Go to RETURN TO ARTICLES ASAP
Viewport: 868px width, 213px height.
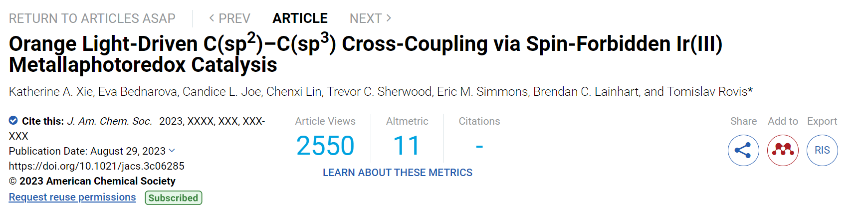(92, 18)
